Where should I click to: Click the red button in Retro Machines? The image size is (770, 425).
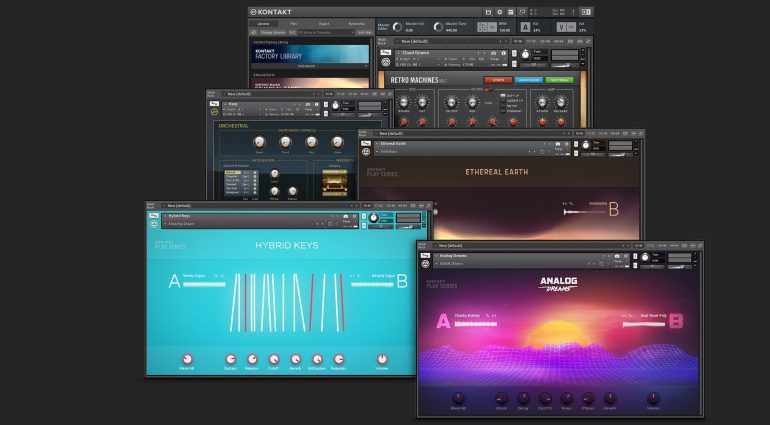(498, 80)
